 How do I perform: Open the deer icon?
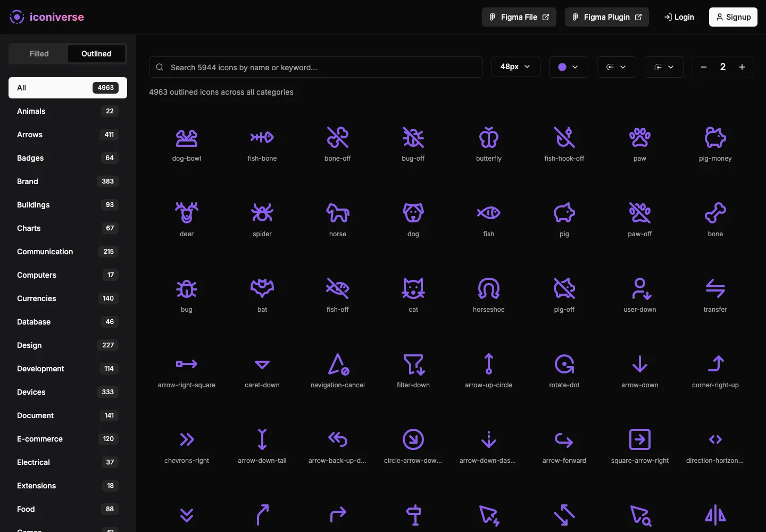point(187,213)
